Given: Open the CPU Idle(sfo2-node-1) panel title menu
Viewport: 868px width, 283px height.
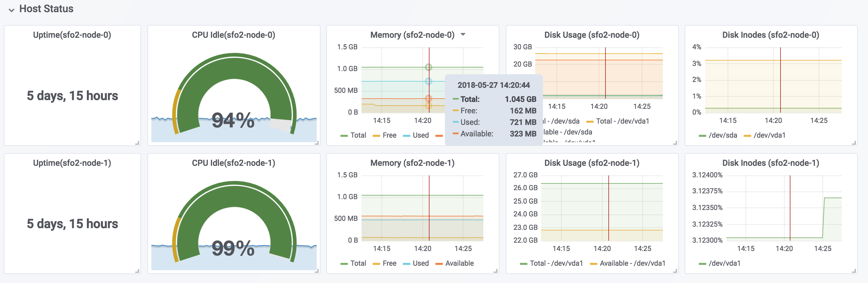Looking at the screenshot, I should [233, 163].
